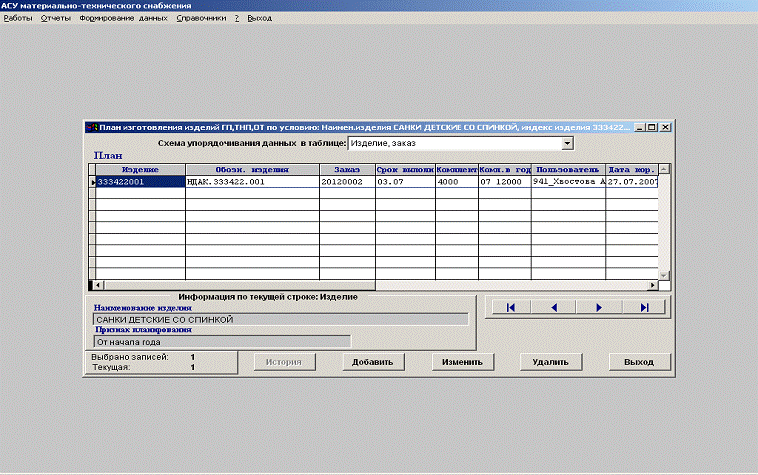Open the Справочники menu

pyautogui.click(x=201, y=19)
